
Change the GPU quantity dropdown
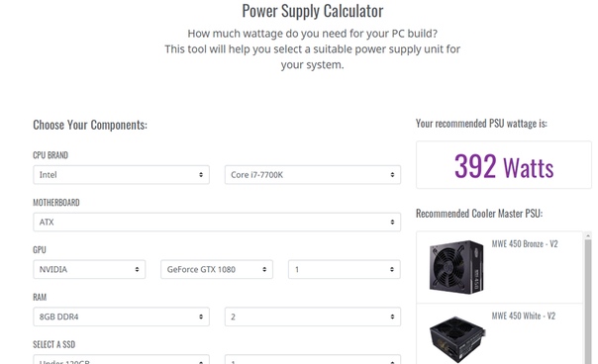tap(345, 269)
